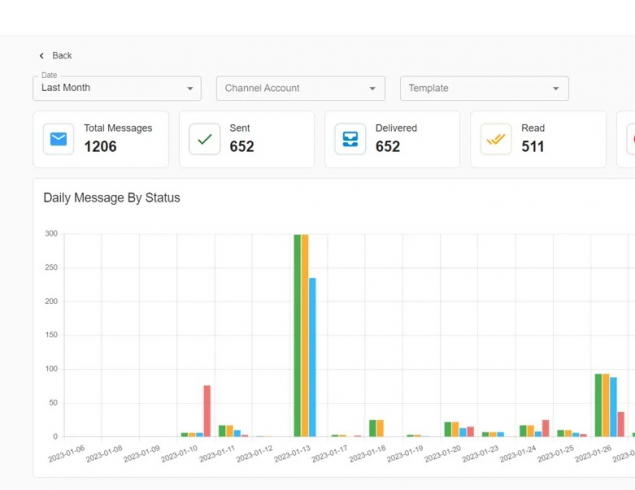Click the Channel Account caret arrow

point(373,89)
